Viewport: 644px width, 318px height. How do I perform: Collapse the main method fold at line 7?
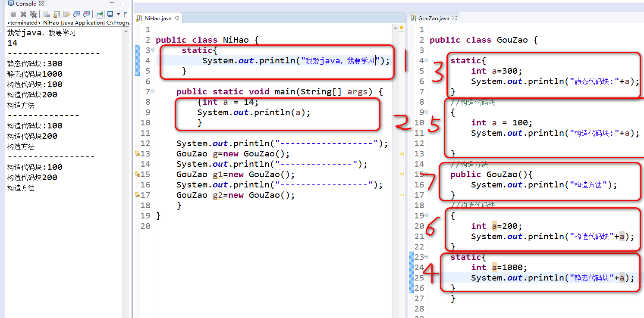coord(153,92)
